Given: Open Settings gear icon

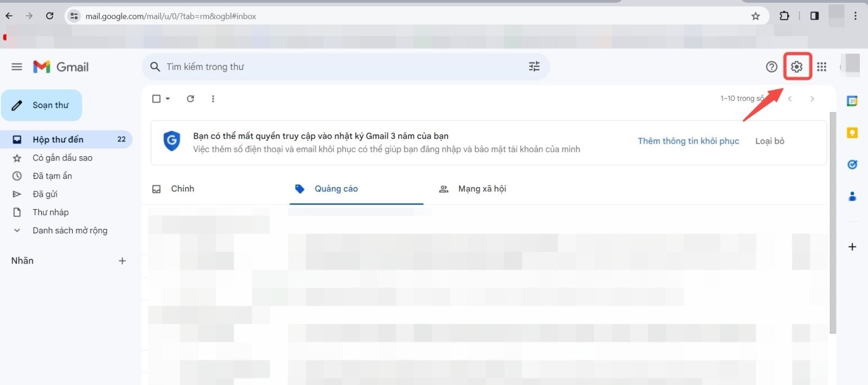Looking at the screenshot, I should click(796, 67).
